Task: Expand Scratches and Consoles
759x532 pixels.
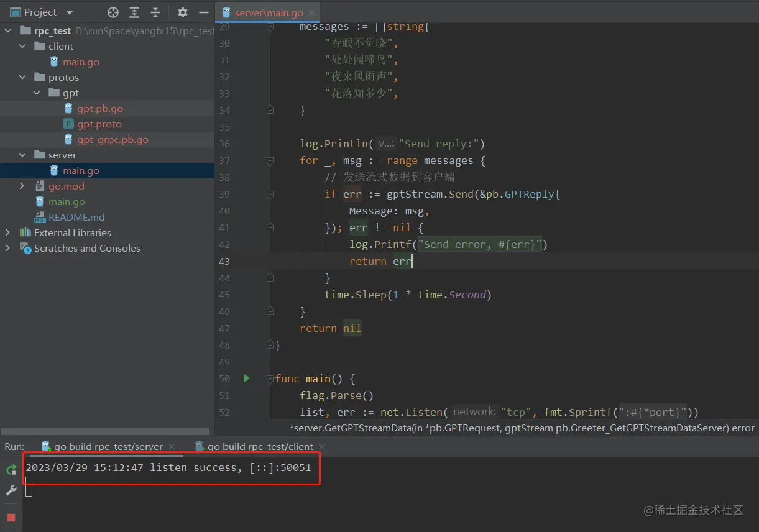Action: click(x=7, y=248)
